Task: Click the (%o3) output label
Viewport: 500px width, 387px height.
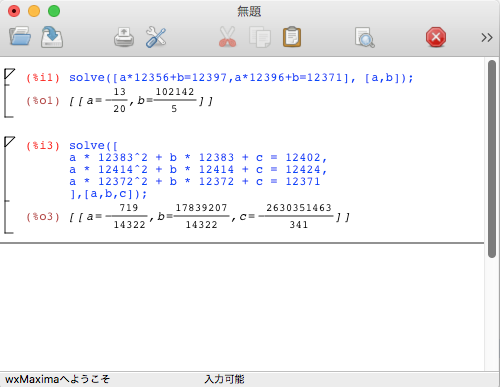Action: [x=43, y=217]
